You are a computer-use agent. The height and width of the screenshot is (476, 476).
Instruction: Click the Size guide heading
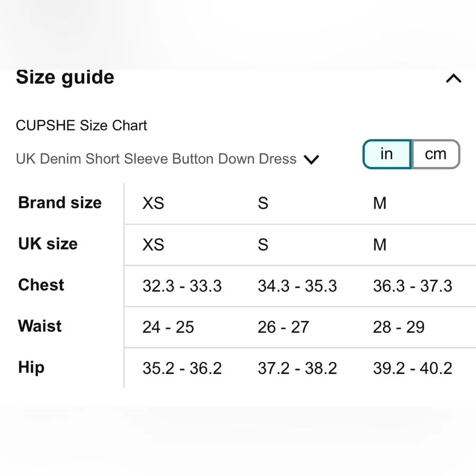coord(65,77)
